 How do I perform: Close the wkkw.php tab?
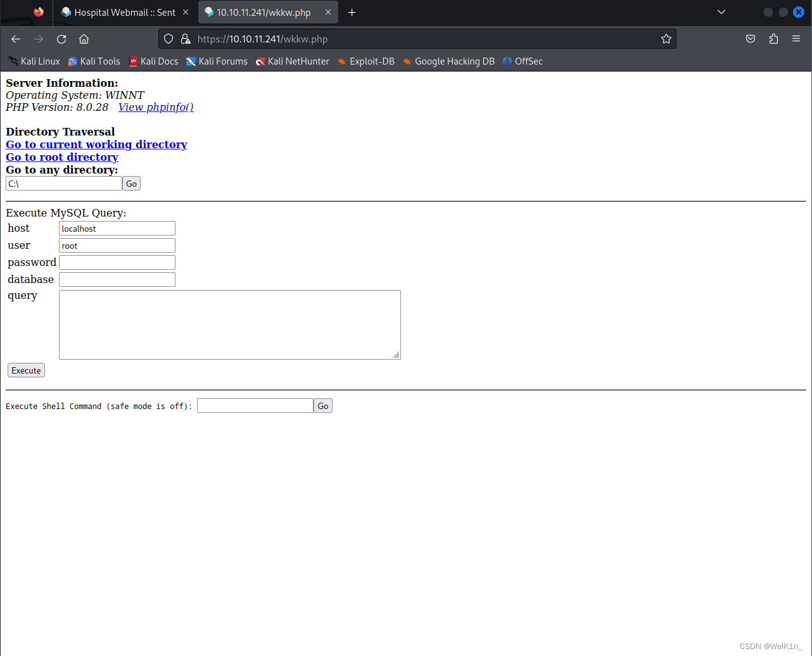point(328,13)
